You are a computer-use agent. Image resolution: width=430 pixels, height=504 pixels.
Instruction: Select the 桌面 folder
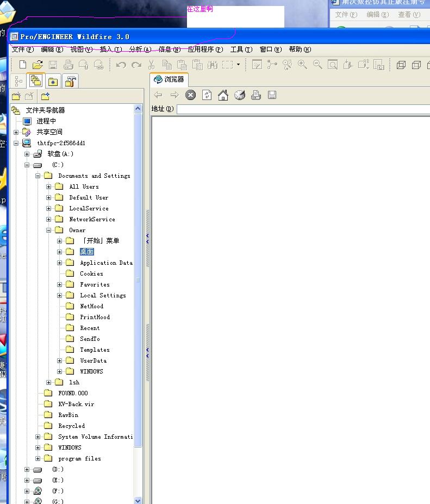tap(87, 252)
